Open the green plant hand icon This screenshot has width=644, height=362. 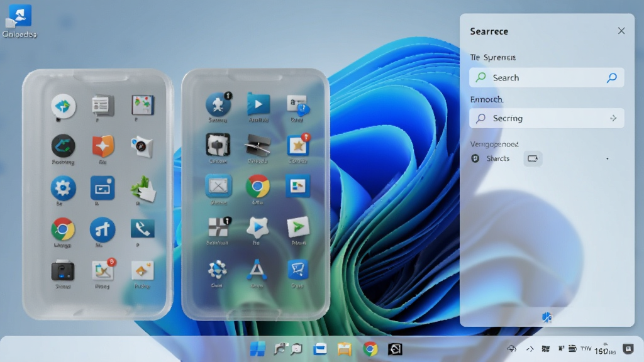[x=143, y=189]
